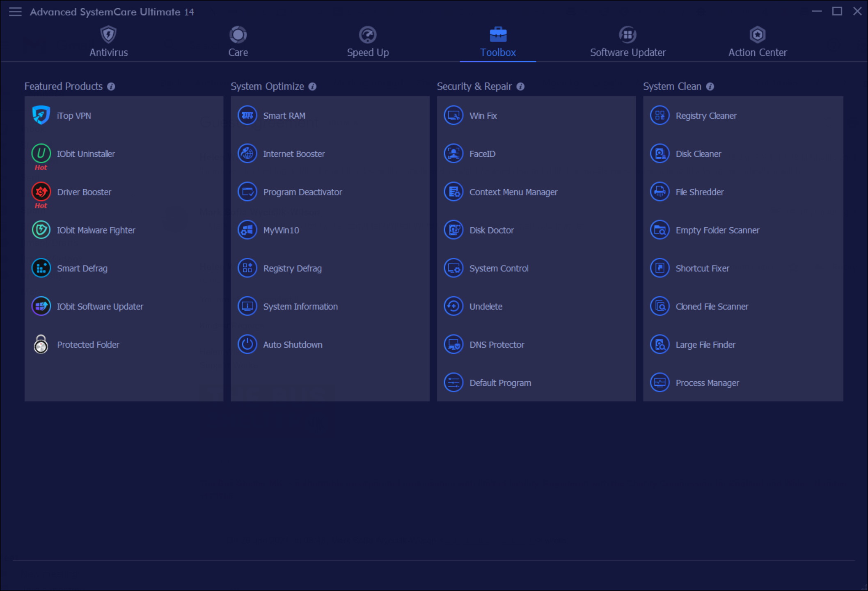868x591 pixels.
Task: Expand the Software Updater section
Action: click(x=627, y=41)
